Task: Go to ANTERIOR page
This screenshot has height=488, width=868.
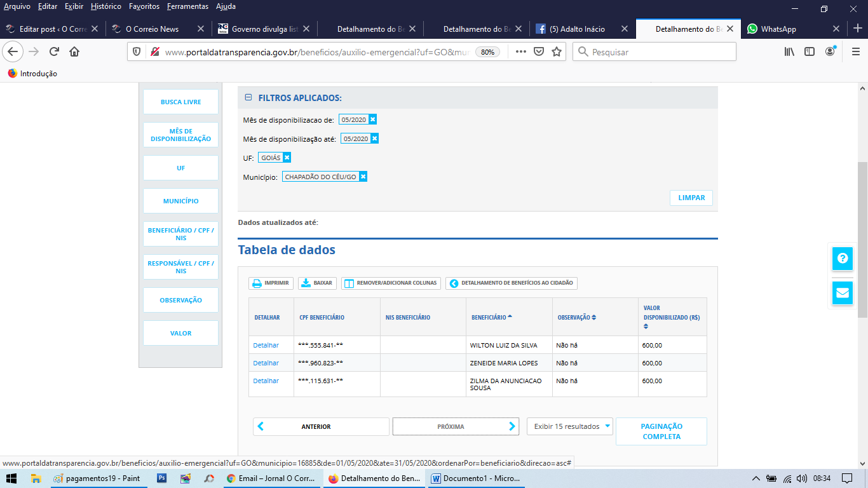Action: (321, 426)
